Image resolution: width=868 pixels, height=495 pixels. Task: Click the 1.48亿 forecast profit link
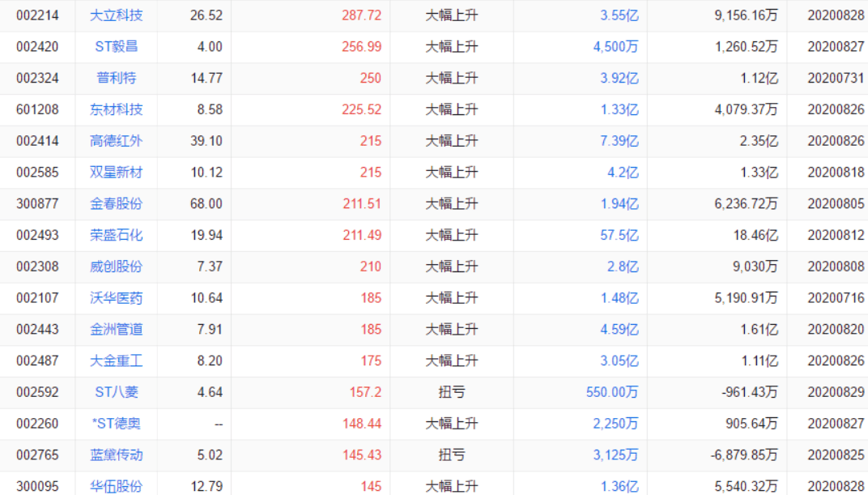click(x=619, y=298)
